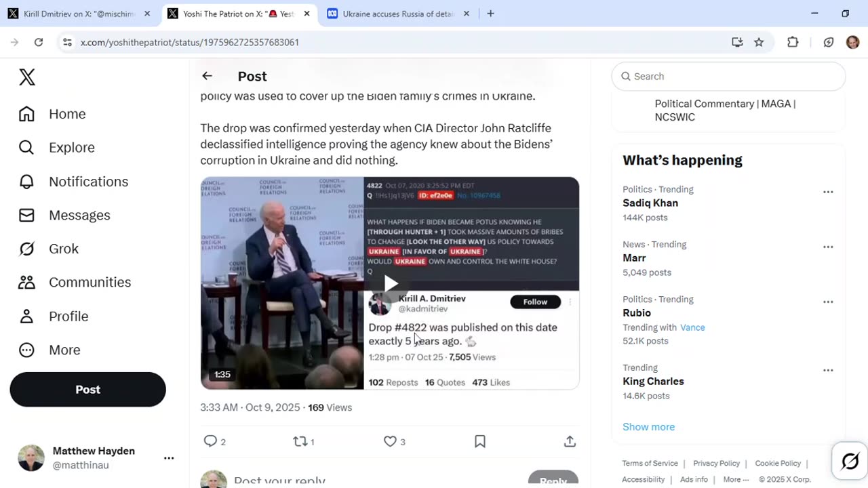The height and width of the screenshot is (488, 868).
Task: Like the post with the heart icon
Action: click(x=390, y=441)
